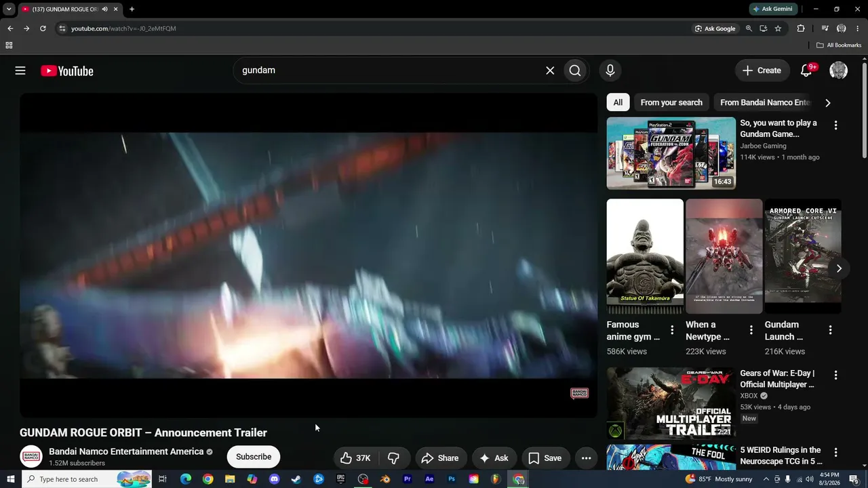This screenshot has height=488, width=868.
Task: Open the notifications bell
Action: click(806, 70)
